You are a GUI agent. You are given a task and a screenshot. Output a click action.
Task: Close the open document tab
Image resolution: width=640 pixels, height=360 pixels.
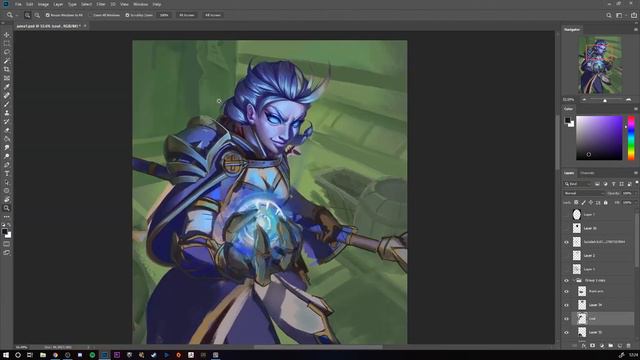tap(85, 26)
